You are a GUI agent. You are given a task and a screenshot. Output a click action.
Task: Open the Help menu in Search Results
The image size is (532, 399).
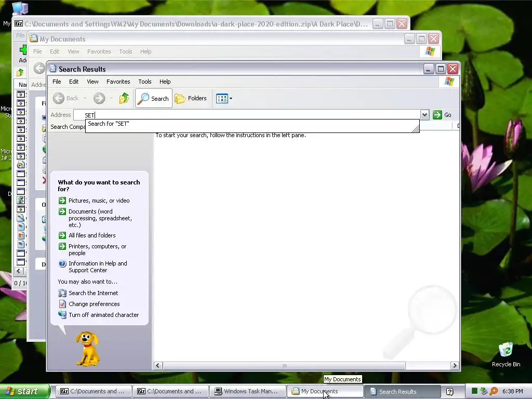165,82
